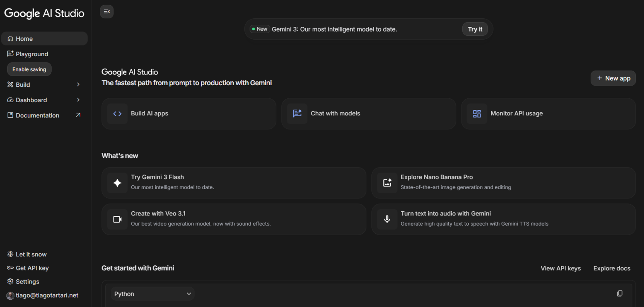Click the Gemini 3 Flash spark icon
644x307 pixels.
[117, 183]
